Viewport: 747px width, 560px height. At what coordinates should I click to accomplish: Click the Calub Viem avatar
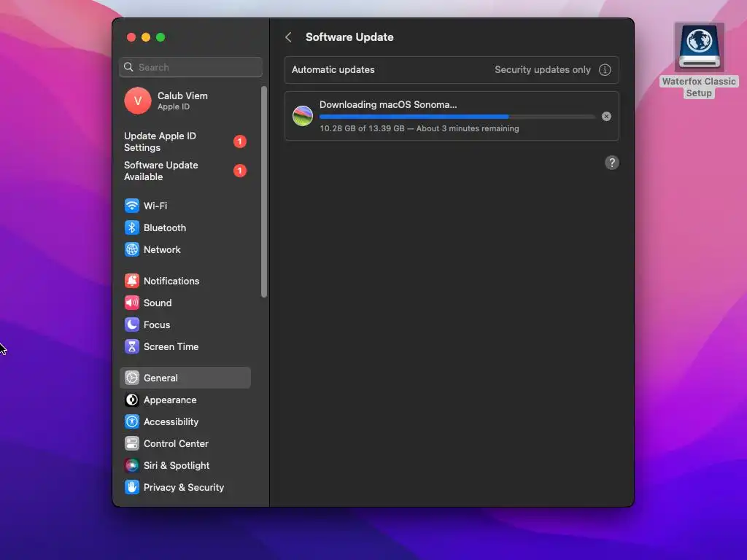tap(138, 101)
